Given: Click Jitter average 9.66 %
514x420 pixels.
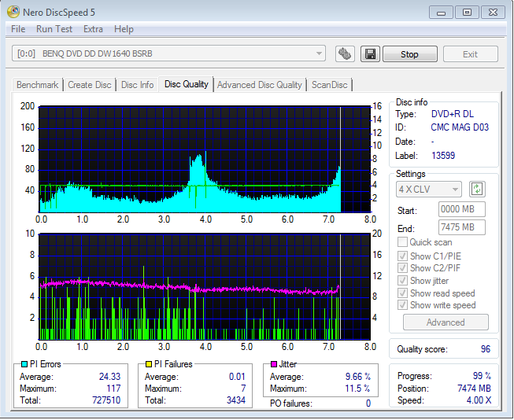Looking at the screenshot, I should pos(358,377).
